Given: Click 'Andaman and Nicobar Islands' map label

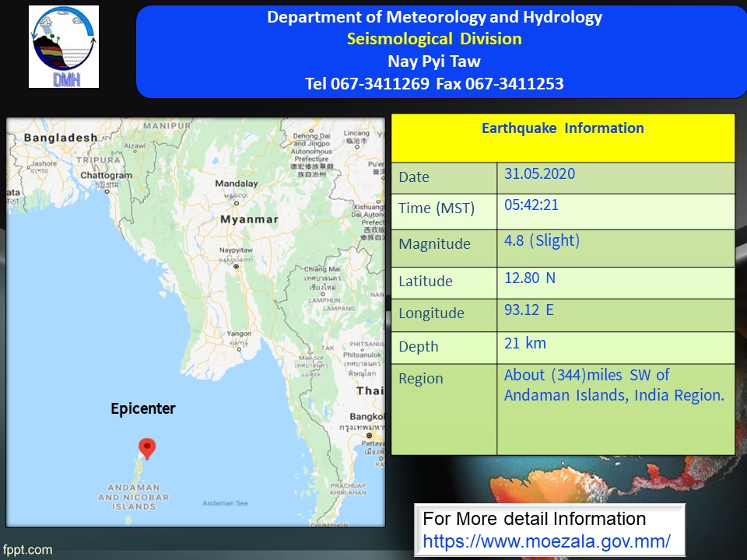Looking at the screenshot, I should point(134,497).
